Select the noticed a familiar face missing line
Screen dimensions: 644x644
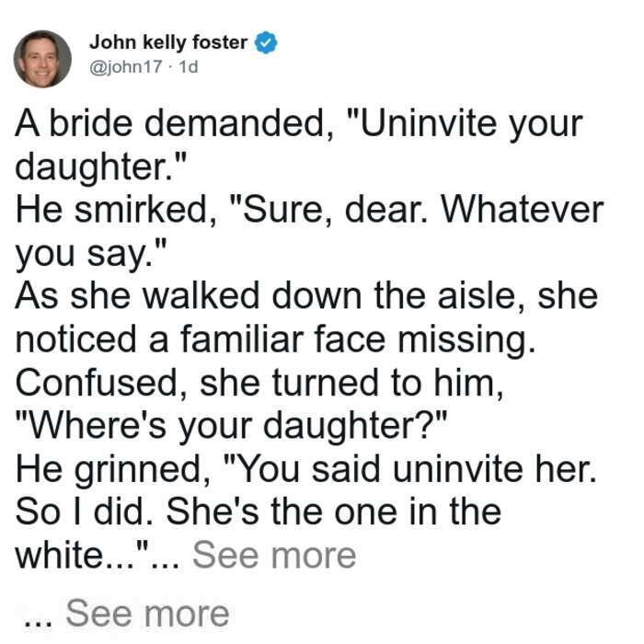click(x=276, y=340)
